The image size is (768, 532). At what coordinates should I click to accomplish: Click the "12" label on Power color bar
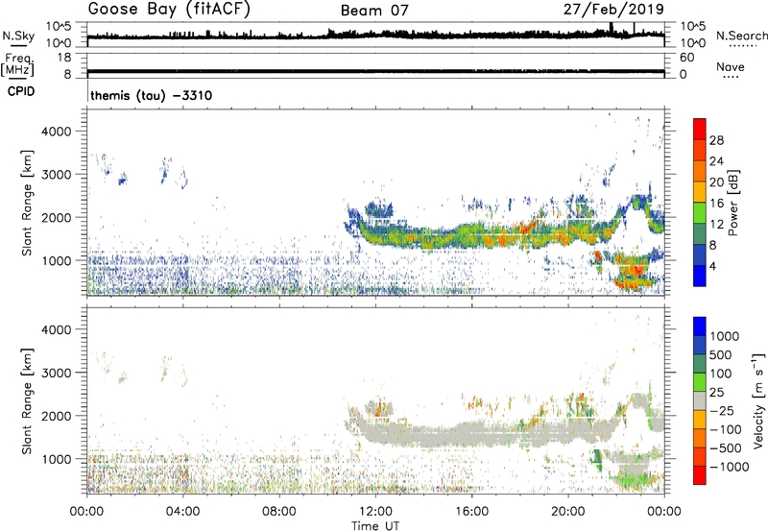point(716,225)
